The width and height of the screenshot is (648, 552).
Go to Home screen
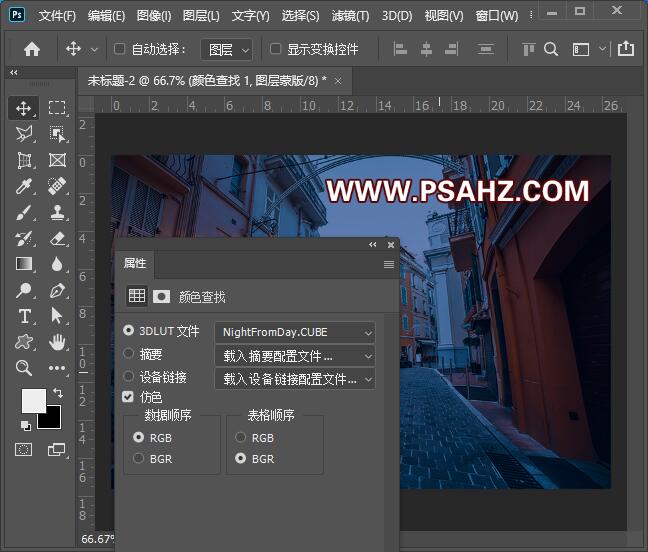32,50
